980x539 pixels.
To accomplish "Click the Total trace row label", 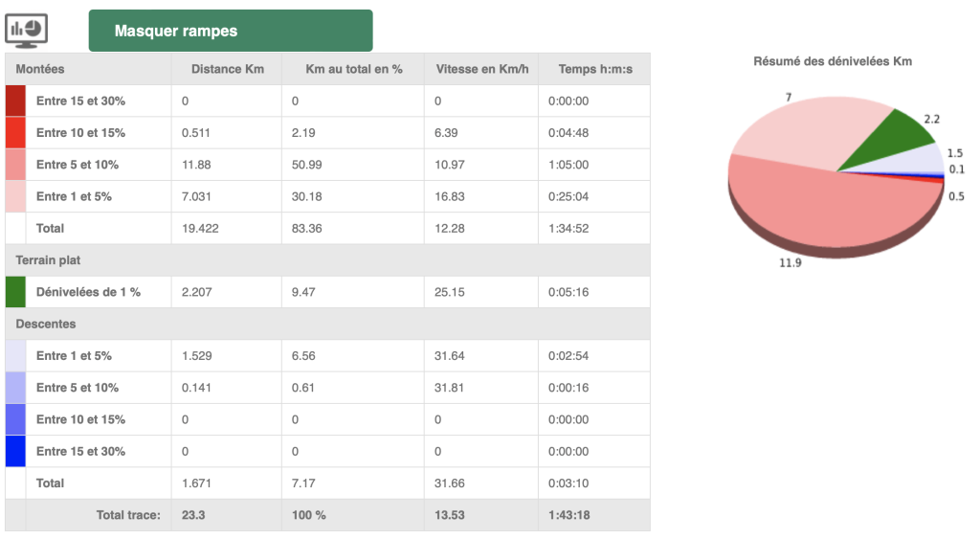I will [x=128, y=515].
